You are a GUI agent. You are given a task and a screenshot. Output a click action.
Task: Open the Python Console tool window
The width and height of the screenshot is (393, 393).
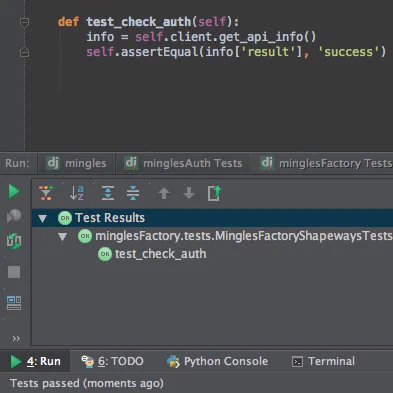(x=217, y=361)
